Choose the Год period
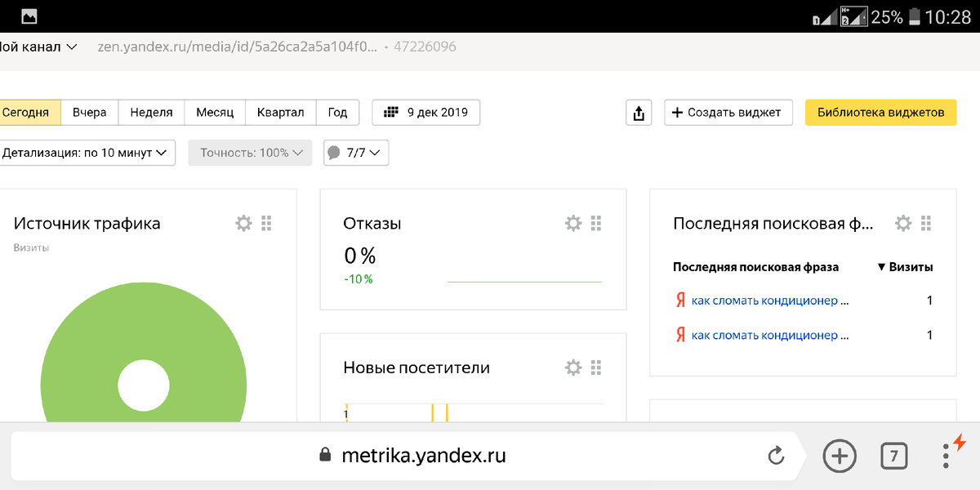980x490 pixels. click(337, 113)
